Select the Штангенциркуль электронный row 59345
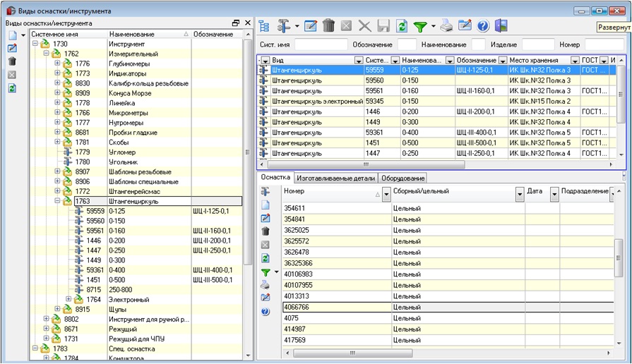This screenshot has height=364, width=632. point(436,102)
